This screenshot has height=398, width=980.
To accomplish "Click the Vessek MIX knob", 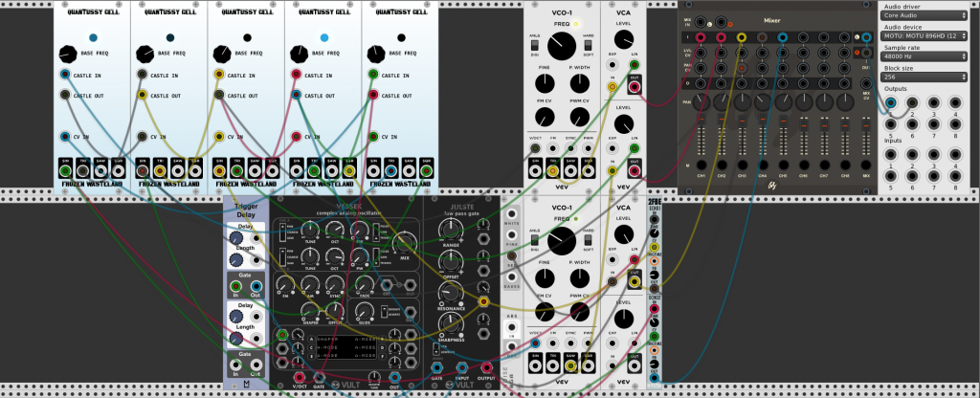I will pyautogui.click(x=405, y=243).
